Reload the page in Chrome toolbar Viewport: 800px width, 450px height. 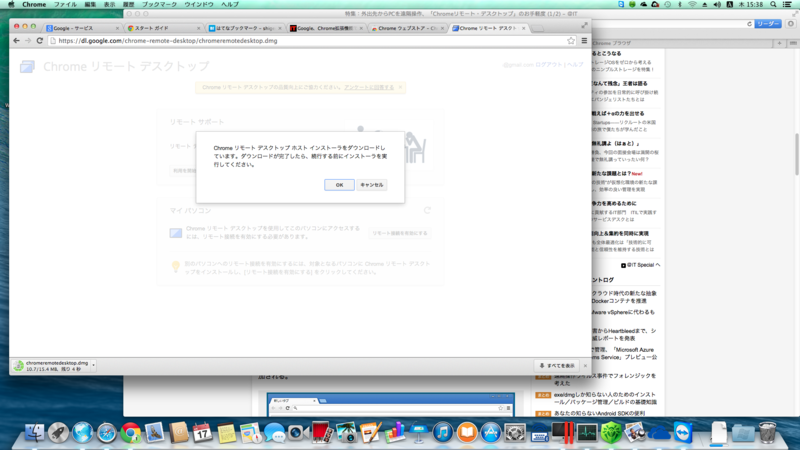point(39,41)
